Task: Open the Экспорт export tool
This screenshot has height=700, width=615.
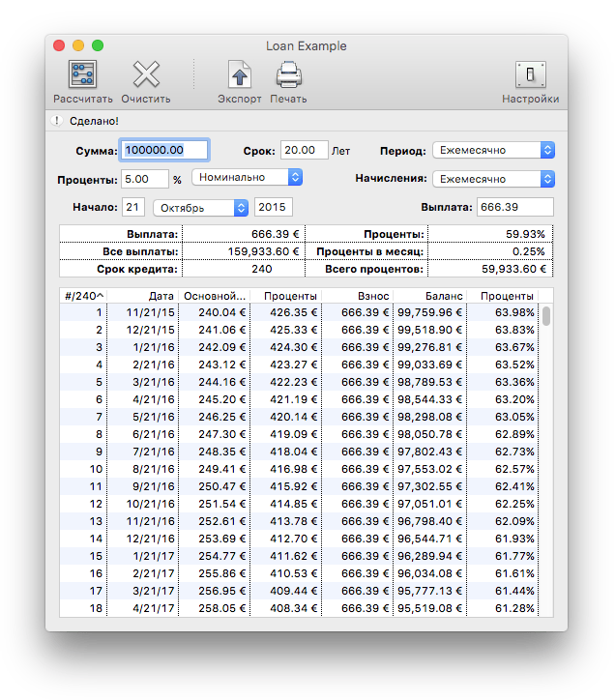Action: click(x=239, y=75)
